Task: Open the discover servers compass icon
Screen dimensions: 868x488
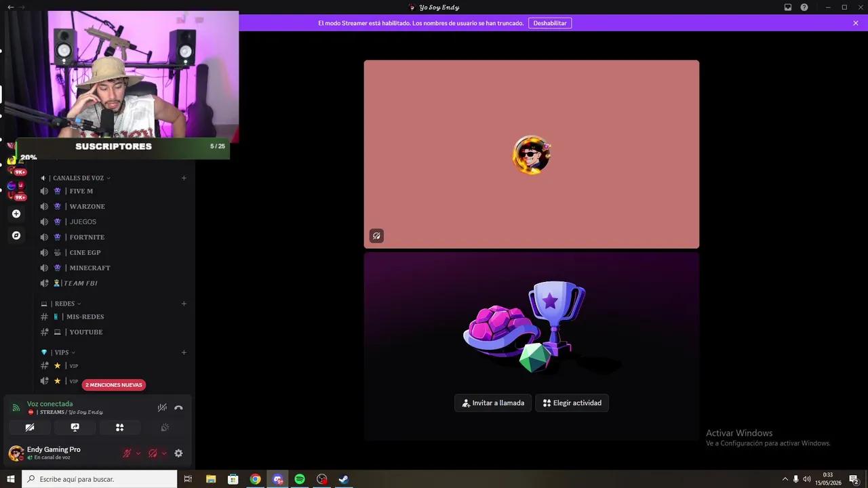Action: pyautogui.click(x=16, y=235)
